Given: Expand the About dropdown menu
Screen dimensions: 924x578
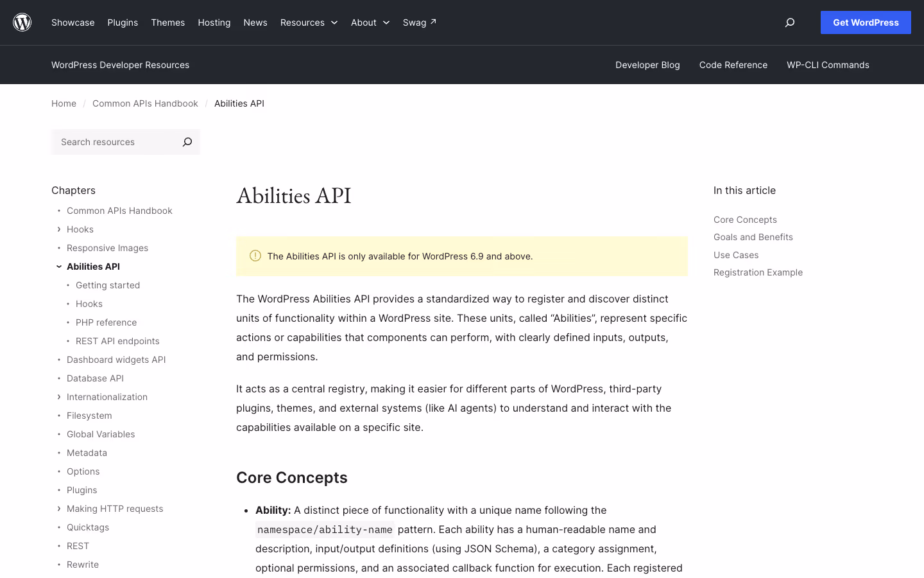Looking at the screenshot, I should coord(370,22).
